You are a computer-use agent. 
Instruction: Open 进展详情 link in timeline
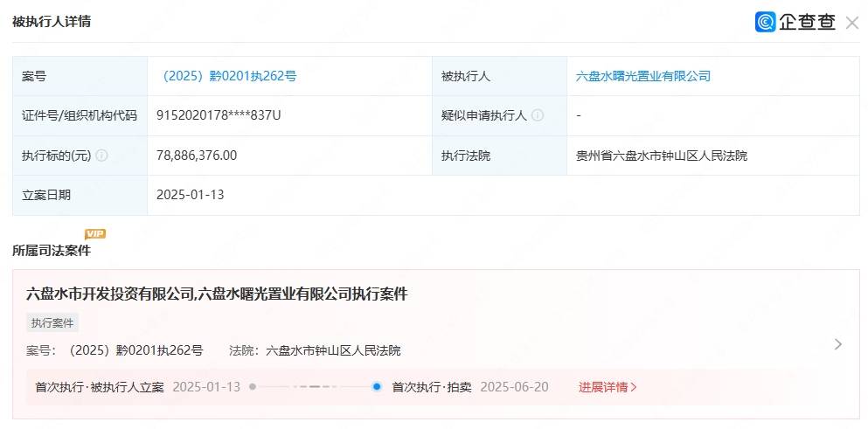click(x=608, y=387)
